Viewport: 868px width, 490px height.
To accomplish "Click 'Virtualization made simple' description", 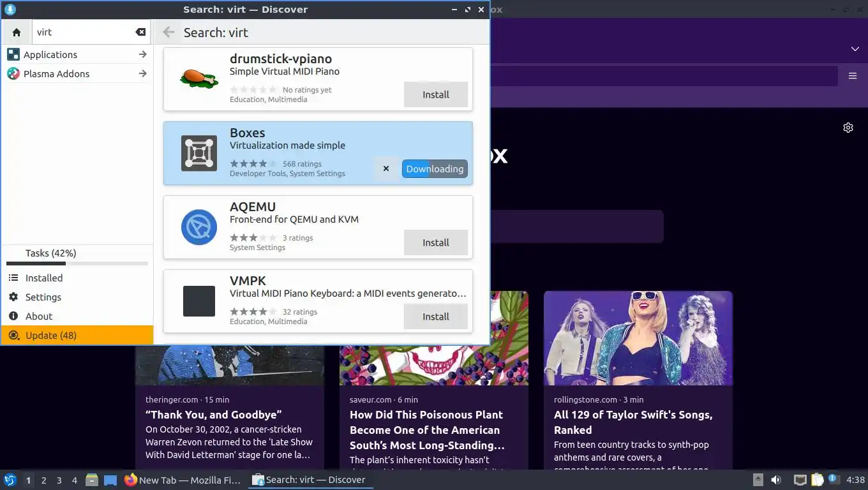I will pyautogui.click(x=287, y=145).
